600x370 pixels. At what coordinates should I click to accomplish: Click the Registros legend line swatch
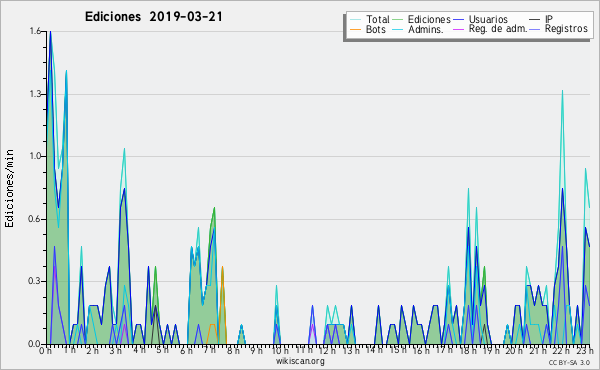[x=535, y=29]
